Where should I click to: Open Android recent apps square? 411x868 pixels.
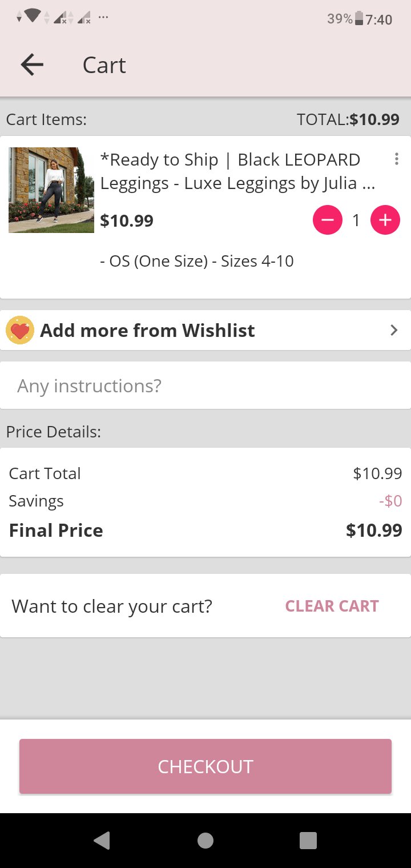point(308,841)
